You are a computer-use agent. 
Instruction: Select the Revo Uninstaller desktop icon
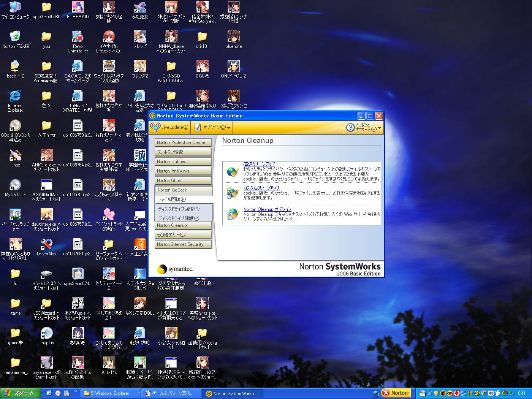pyautogui.click(x=78, y=42)
